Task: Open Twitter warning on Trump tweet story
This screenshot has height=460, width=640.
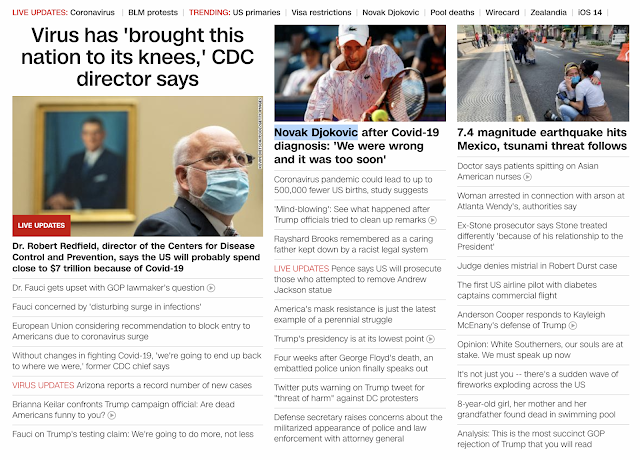Action: [349, 393]
